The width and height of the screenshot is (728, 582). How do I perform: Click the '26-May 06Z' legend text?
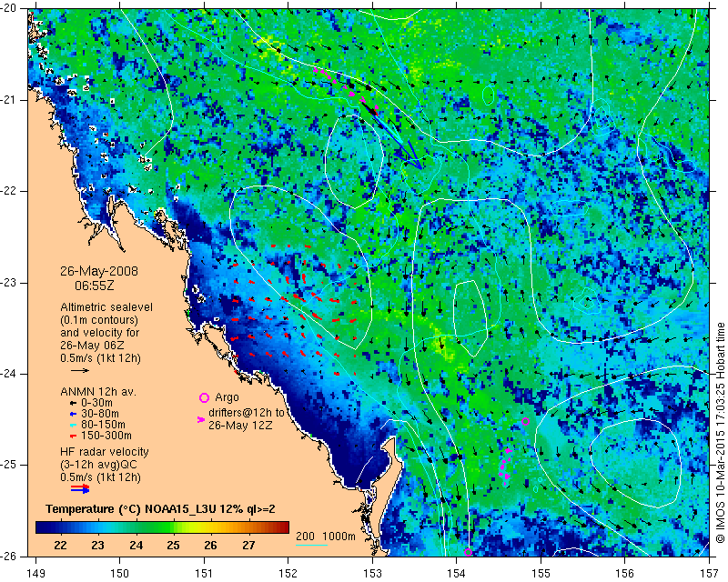tap(89, 346)
